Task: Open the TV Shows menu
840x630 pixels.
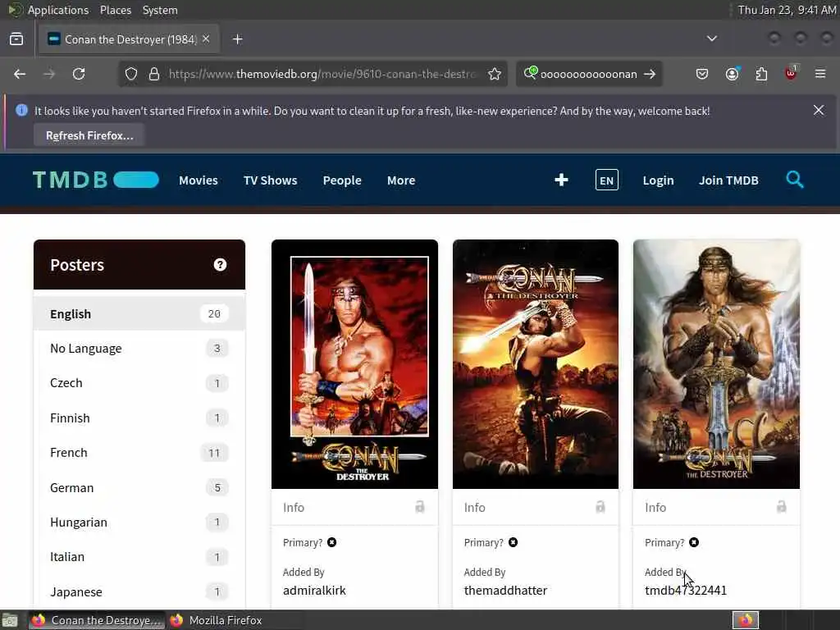Action: (x=270, y=180)
